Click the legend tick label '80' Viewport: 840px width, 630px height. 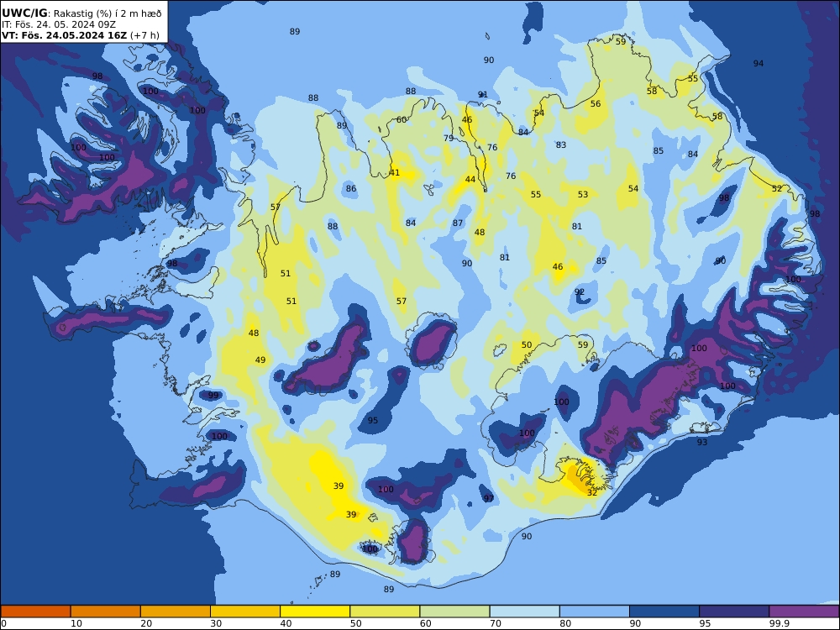click(565, 623)
